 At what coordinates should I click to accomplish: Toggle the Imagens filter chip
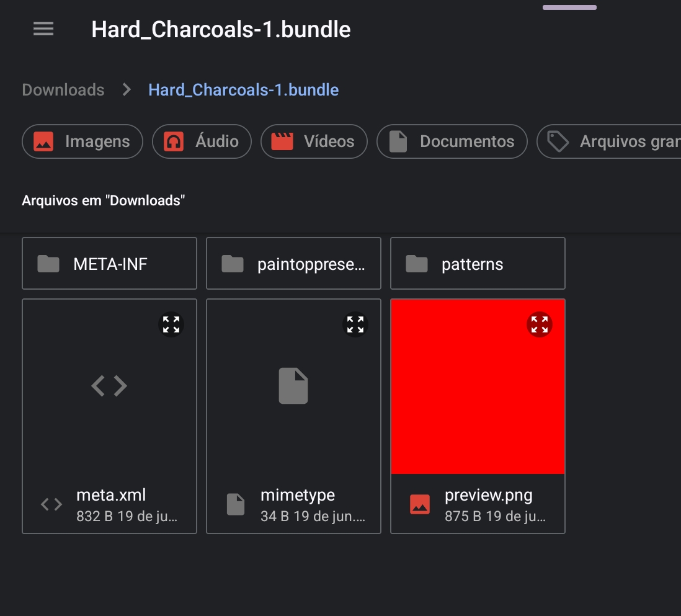point(82,141)
